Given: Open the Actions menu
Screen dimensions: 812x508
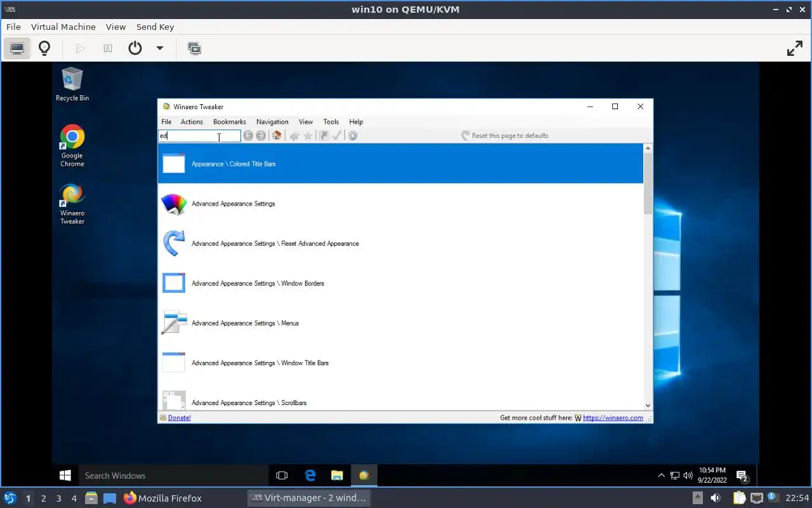Looking at the screenshot, I should tap(192, 121).
